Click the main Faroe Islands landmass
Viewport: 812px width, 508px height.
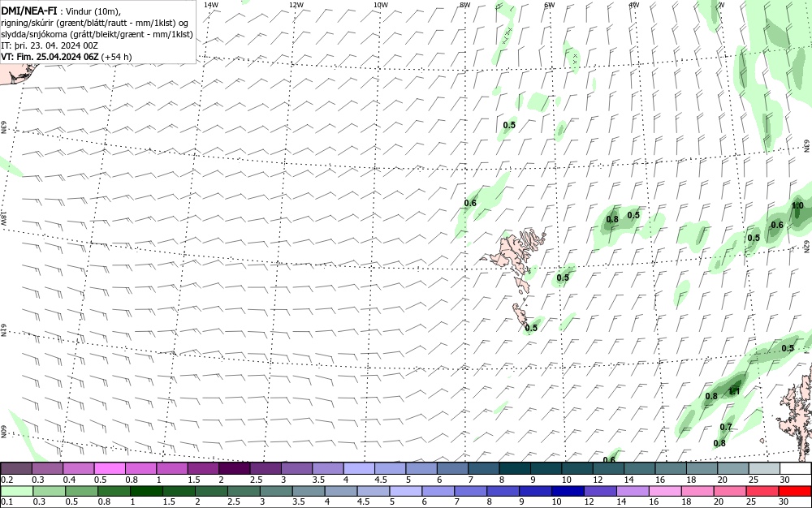[x=510, y=253]
